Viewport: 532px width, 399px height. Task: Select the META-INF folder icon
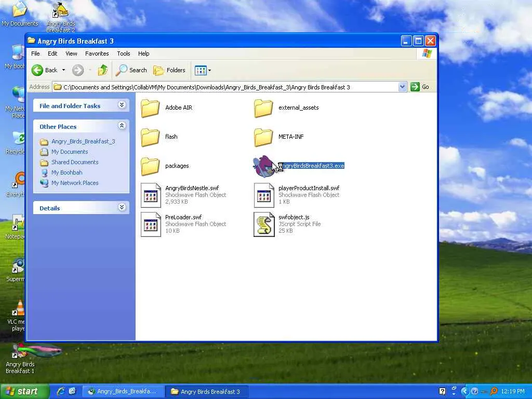263,137
